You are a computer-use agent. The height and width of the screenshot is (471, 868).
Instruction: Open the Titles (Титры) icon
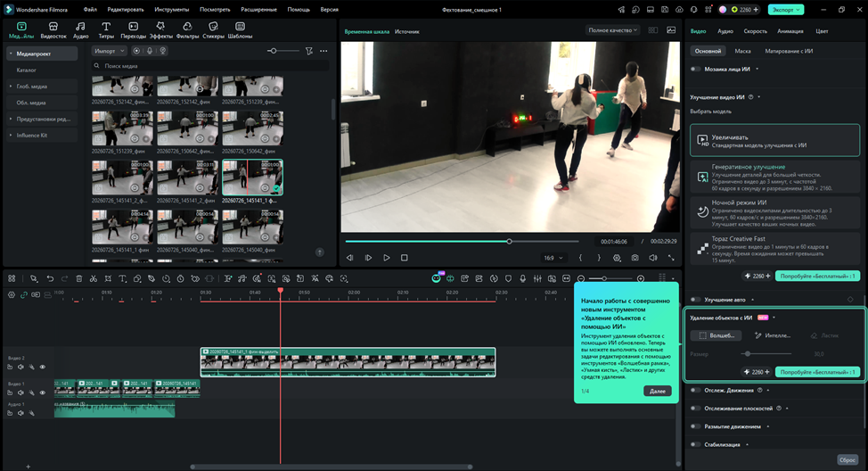click(106, 30)
